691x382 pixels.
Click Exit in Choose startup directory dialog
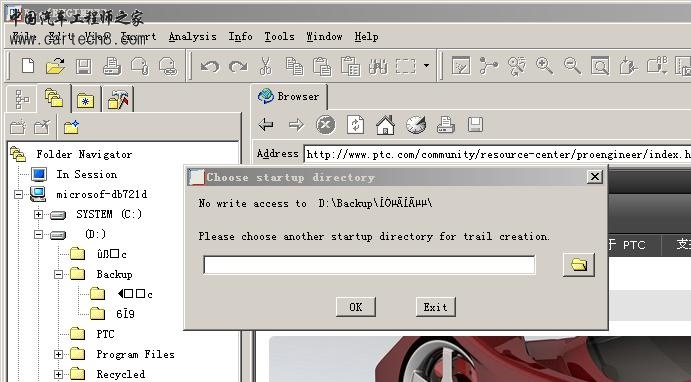[x=435, y=307]
